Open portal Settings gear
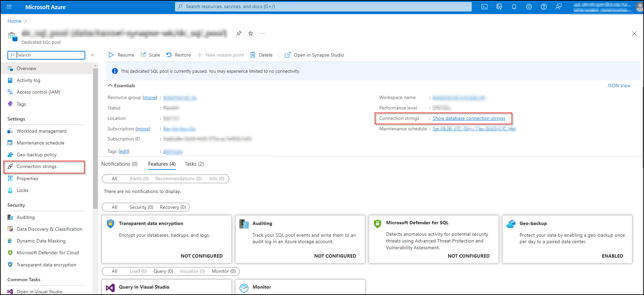This screenshot has width=644, height=295. (x=529, y=7)
